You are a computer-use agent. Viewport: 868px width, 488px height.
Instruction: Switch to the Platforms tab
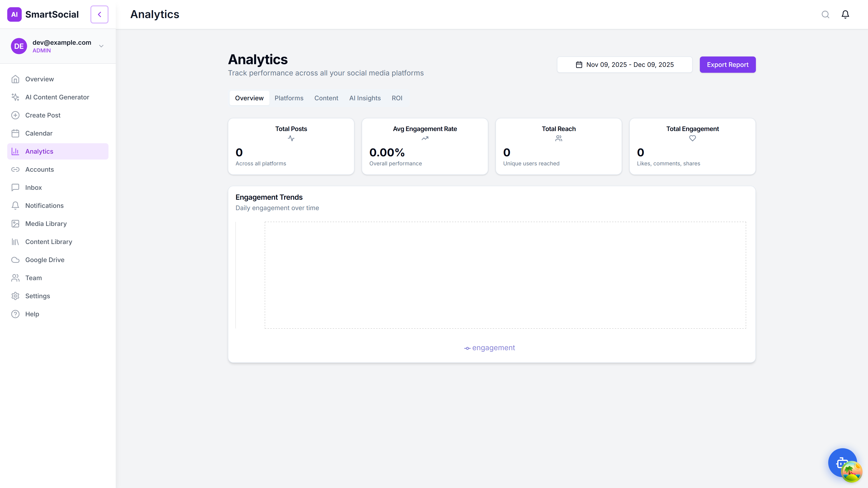[x=289, y=98]
